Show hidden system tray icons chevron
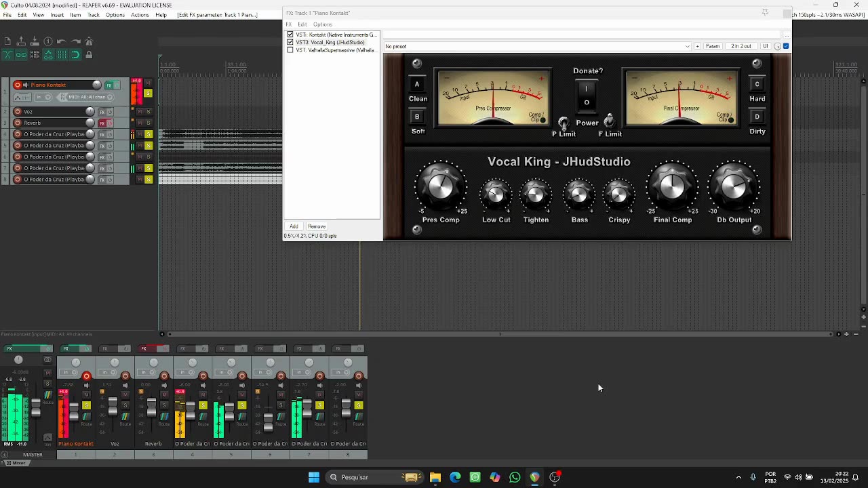This screenshot has width=868, height=488. pos(738,477)
